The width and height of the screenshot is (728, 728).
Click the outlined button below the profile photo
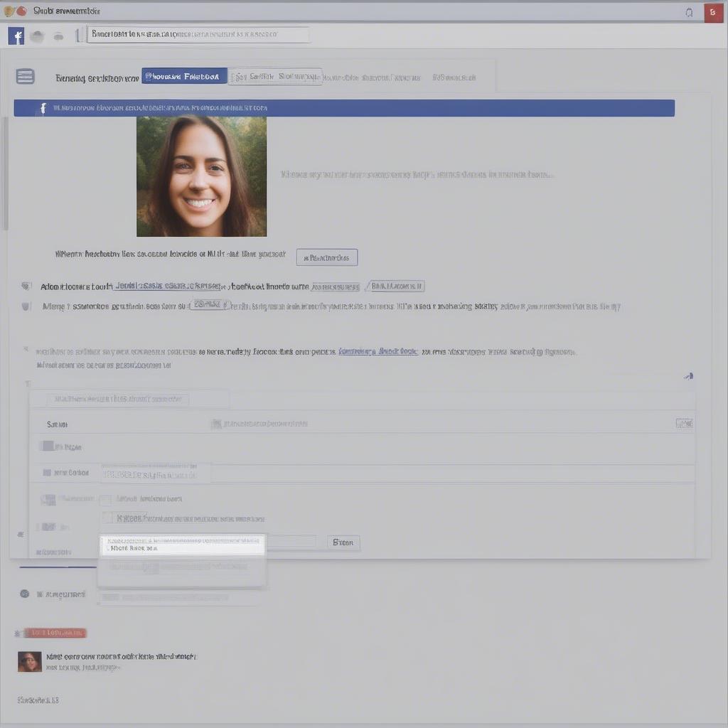point(327,257)
